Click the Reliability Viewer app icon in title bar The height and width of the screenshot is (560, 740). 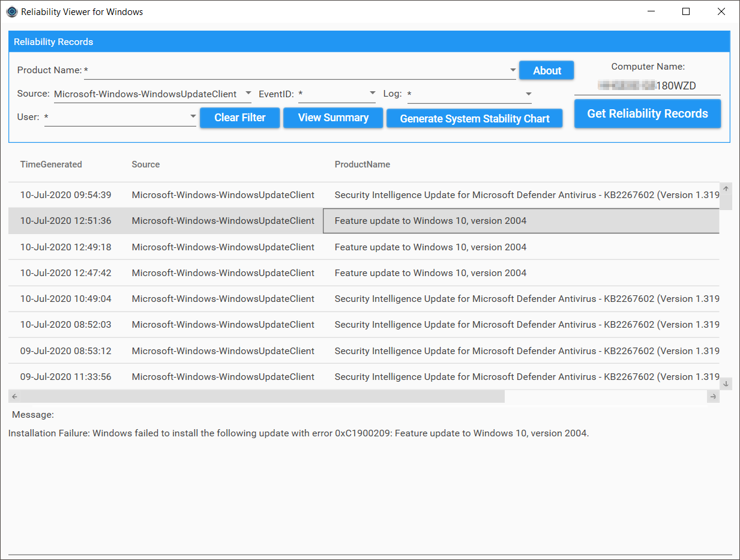point(11,11)
